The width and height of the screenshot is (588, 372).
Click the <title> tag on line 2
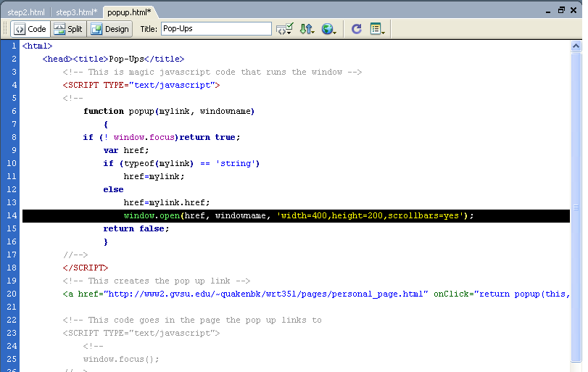pyautogui.click(x=91, y=59)
